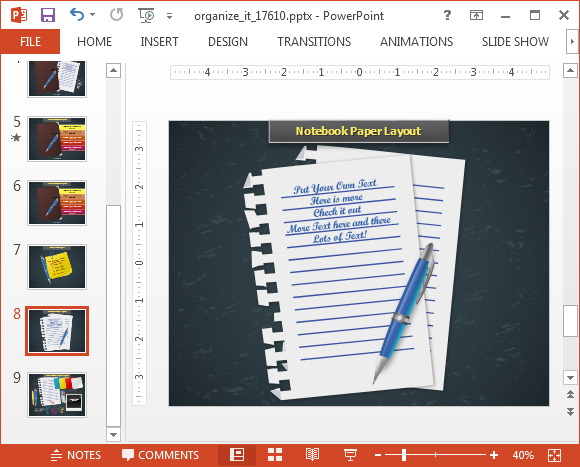This screenshot has height=467, width=580.
Task: Expand the Undo history dropdown arrow
Action: 92,15
